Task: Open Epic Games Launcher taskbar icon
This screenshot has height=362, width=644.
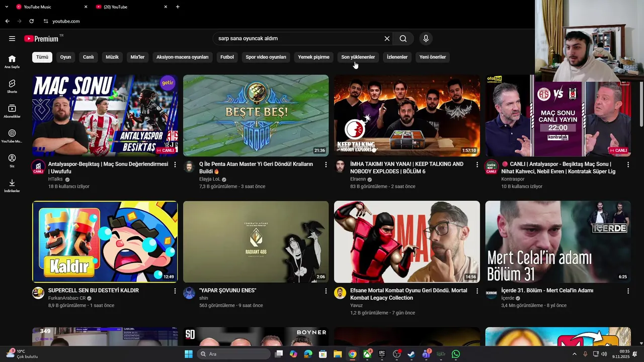Action: click(382, 354)
